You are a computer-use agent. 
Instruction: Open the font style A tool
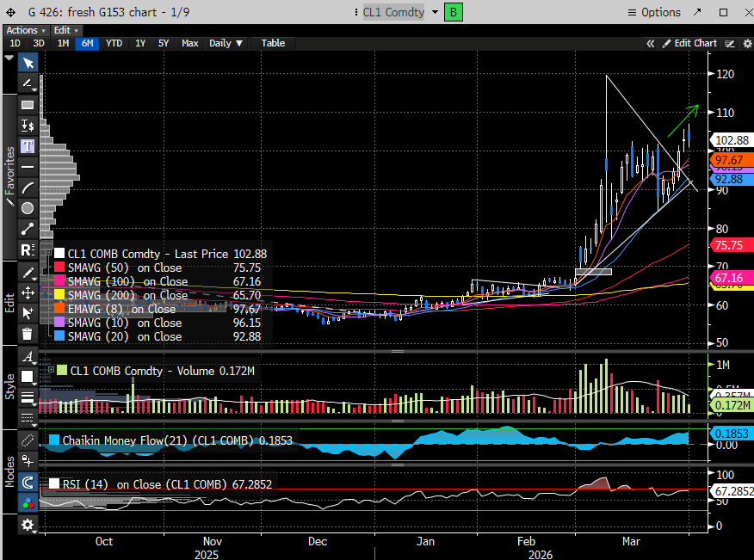28,356
